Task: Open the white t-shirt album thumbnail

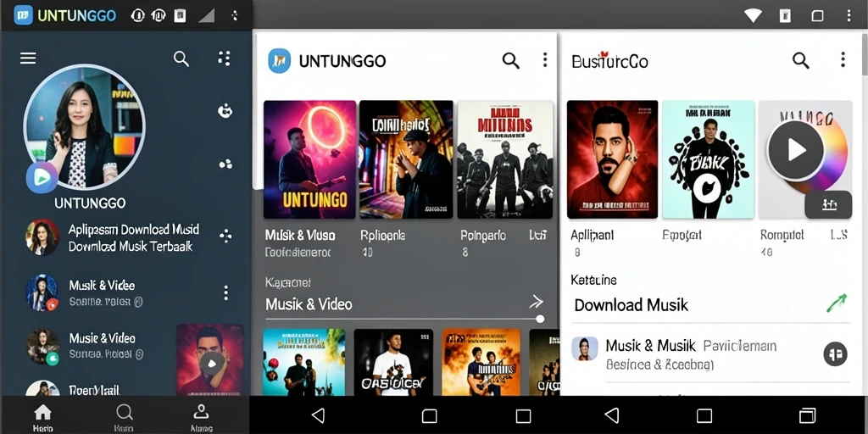Action: [393, 362]
